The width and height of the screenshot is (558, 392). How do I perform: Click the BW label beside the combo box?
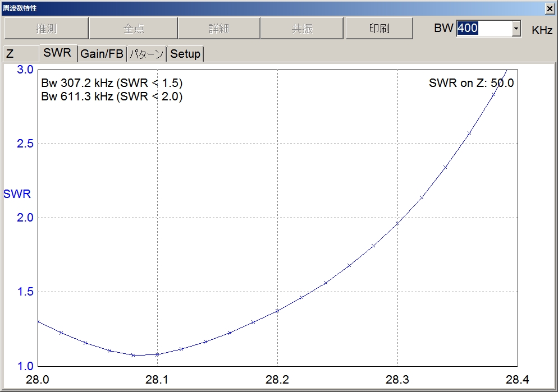pos(443,28)
